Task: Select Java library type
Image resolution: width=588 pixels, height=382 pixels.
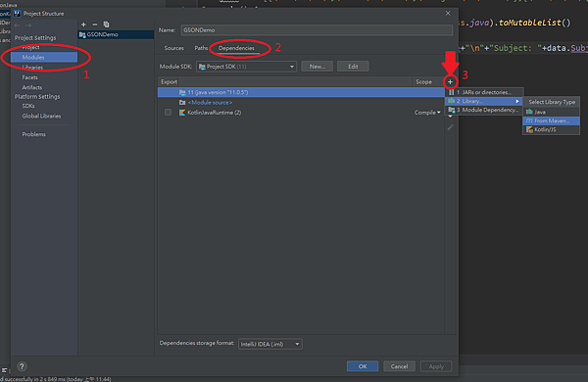Action: pyautogui.click(x=551, y=112)
